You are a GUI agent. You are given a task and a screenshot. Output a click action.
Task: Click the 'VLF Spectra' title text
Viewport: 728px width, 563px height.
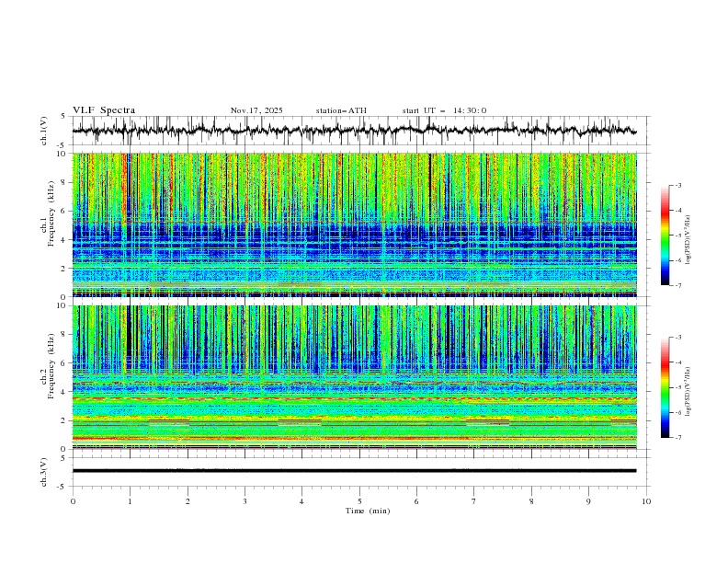click(104, 110)
